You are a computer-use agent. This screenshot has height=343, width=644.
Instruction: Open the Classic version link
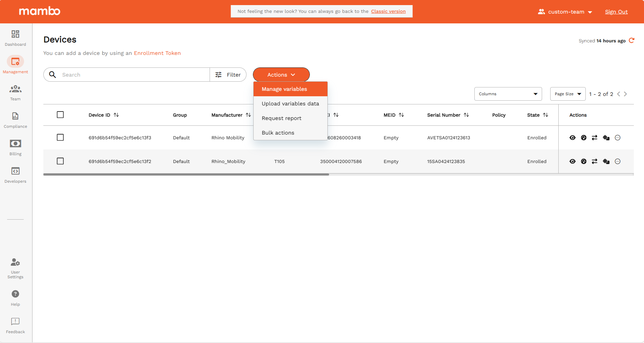tap(388, 11)
